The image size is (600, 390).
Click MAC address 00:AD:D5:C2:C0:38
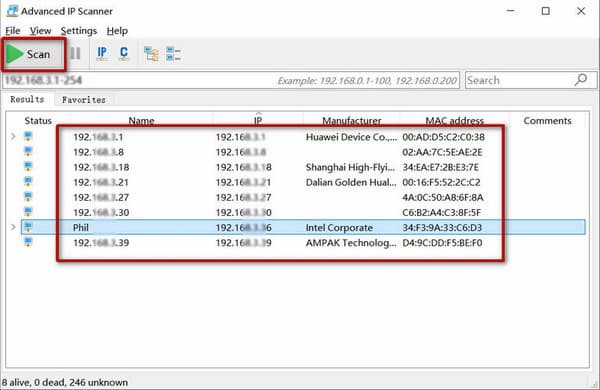443,137
